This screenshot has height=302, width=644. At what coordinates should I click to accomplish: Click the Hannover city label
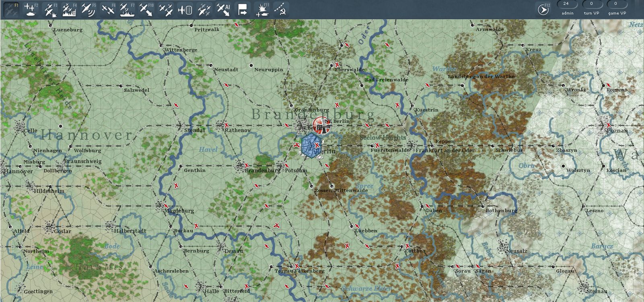coord(19,171)
